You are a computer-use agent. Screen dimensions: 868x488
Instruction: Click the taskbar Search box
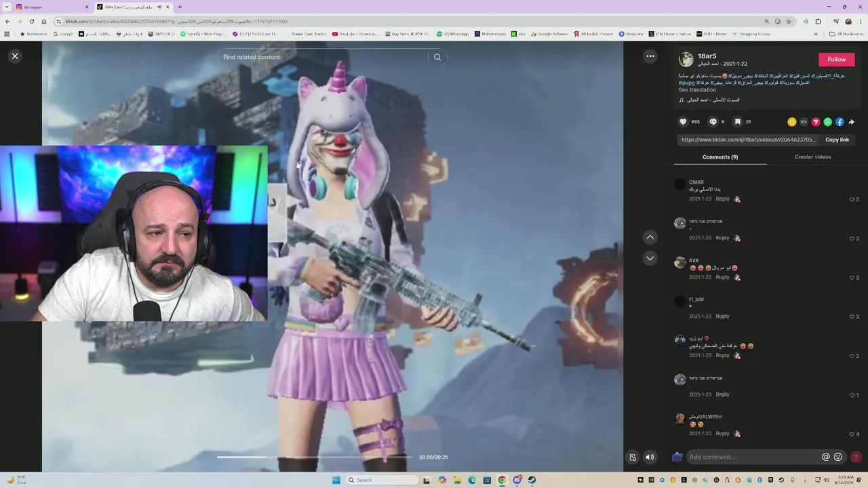pos(382,480)
